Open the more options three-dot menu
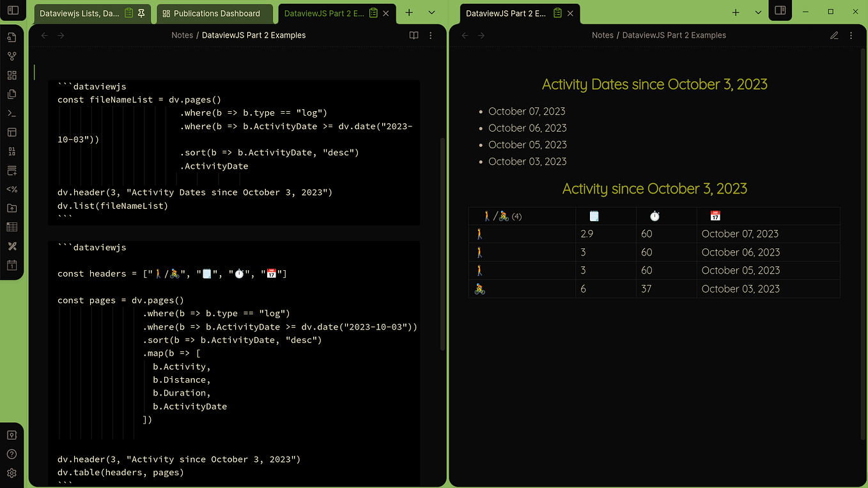 430,35
